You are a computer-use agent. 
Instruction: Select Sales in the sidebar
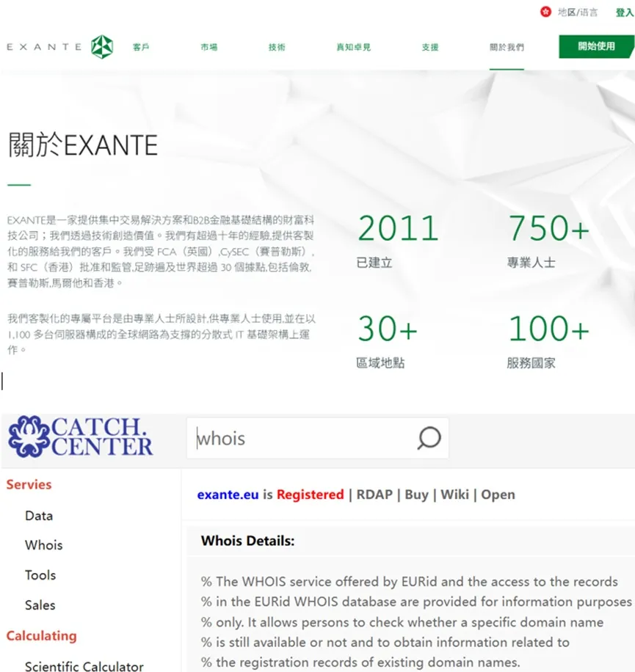coord(40,605)
